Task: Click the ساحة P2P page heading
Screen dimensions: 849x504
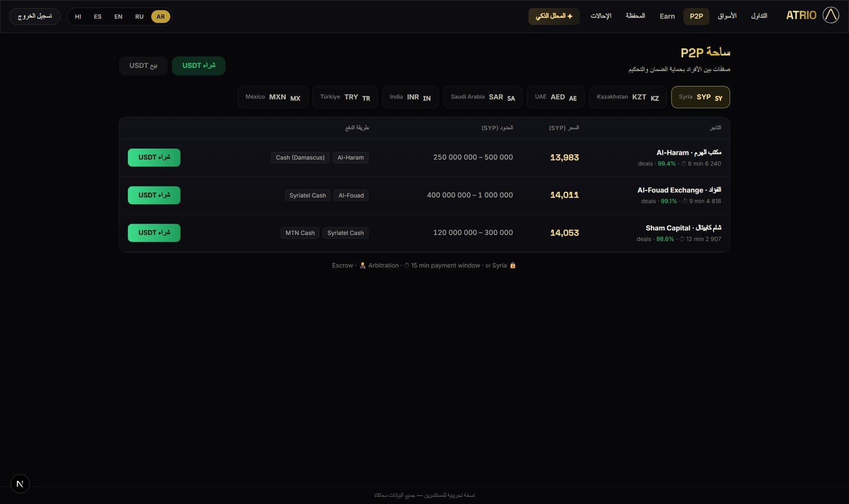Action: [705, 53]
